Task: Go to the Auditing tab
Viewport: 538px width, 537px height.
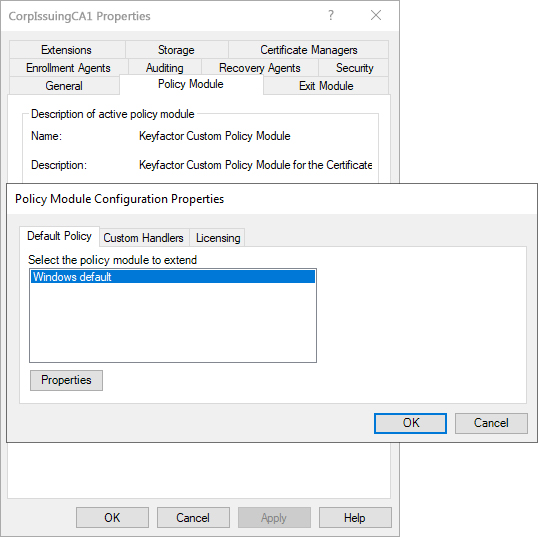Action: pos(165,68)
